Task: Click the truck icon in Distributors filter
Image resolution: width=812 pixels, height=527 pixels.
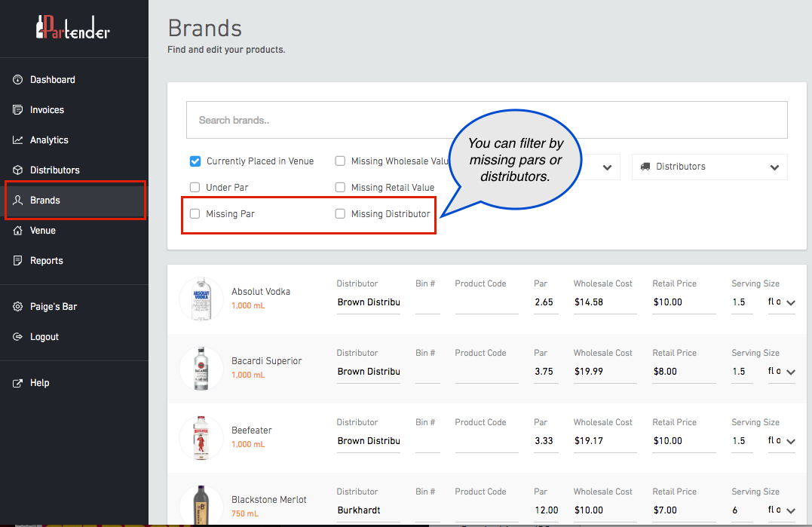Action: (x=645, y=167)
